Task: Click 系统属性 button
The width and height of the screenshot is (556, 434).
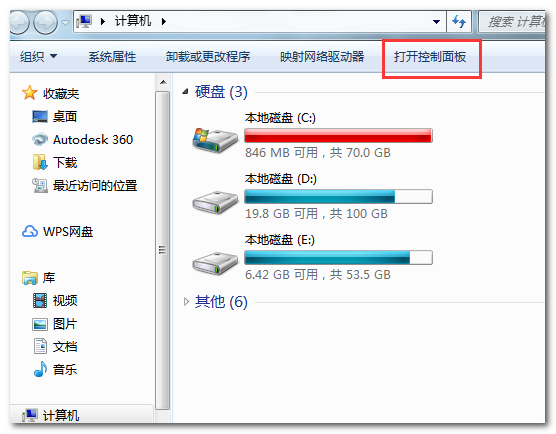Action: tap(112, 57)
